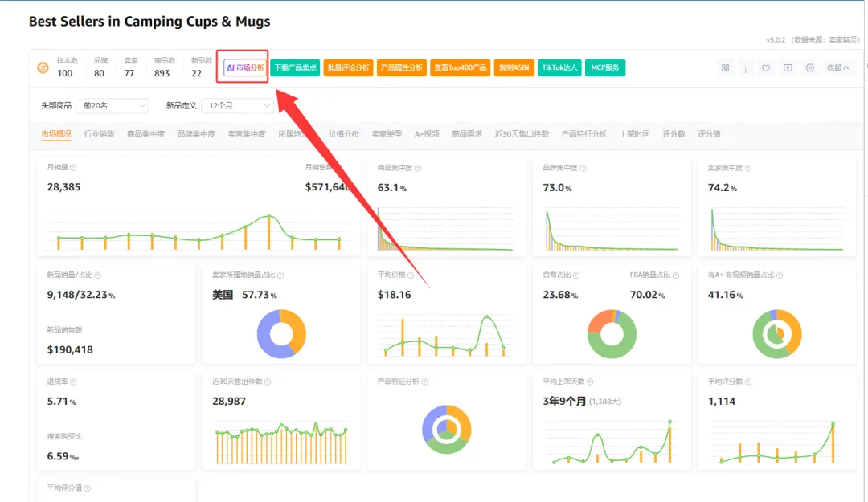The height and width of the screenshot is (502, 868).
Task: Switch to the 行业销售 tab
Action: [x=99, y=134]
